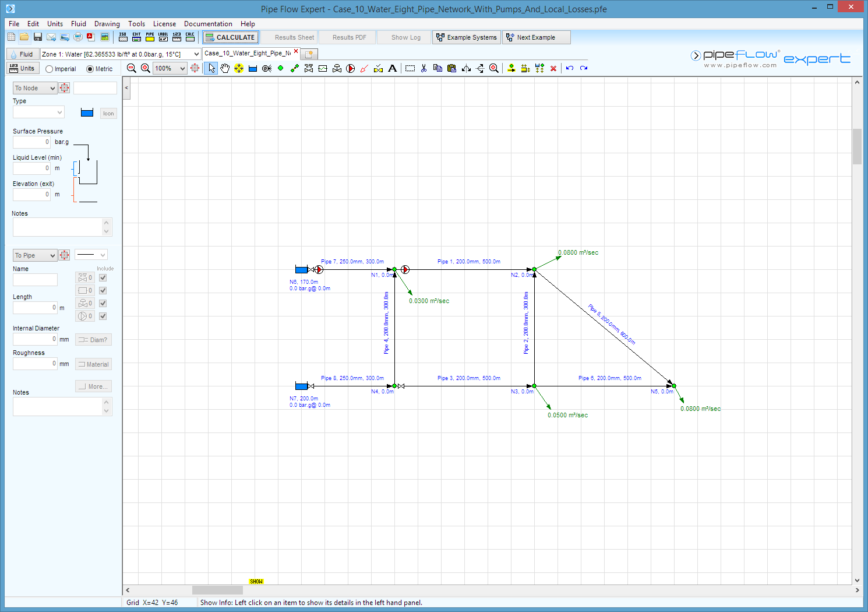Open a file with the folder icon
Screen dimensions: 868x612
[24, 37]
